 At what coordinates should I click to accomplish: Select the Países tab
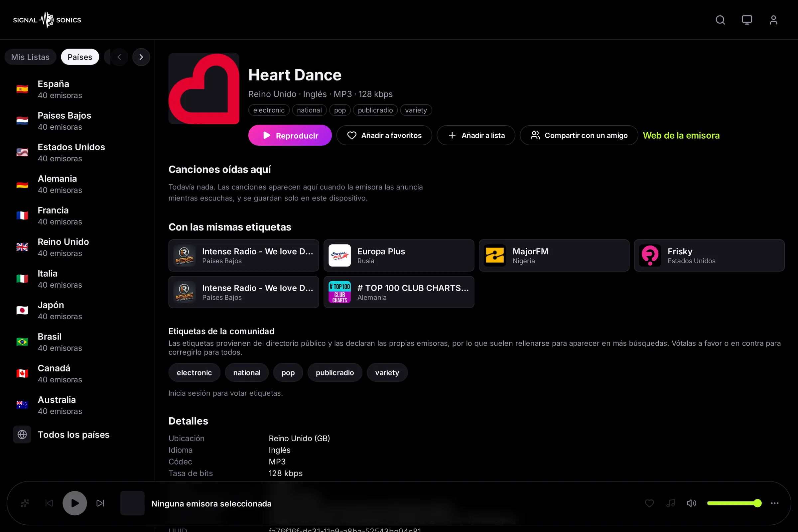pos(80,57)
